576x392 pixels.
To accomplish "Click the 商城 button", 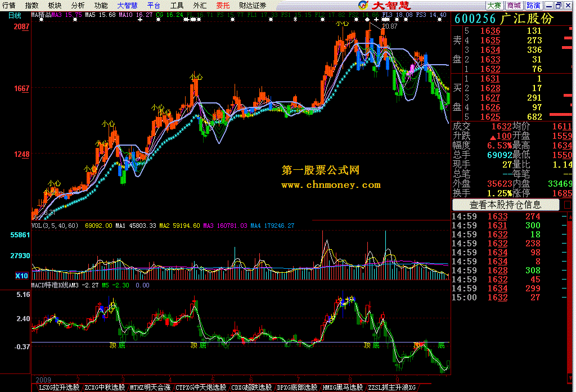I will tap(514, 6).
